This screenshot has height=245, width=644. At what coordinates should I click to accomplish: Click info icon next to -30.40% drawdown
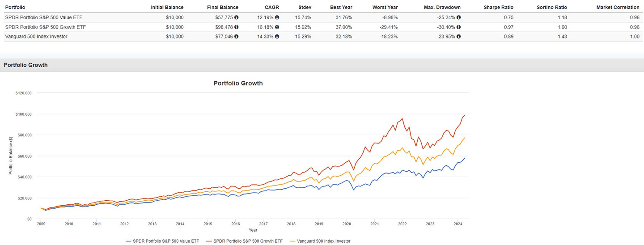458,27
